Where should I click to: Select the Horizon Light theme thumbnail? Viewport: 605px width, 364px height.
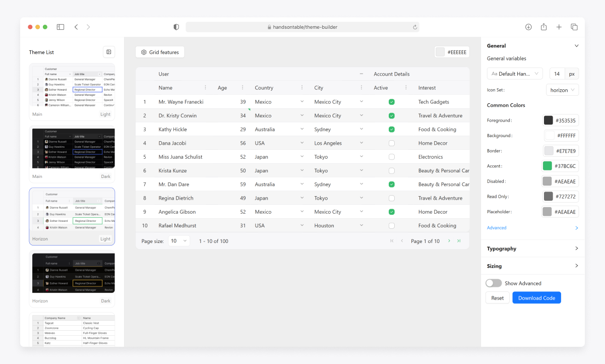72,216
